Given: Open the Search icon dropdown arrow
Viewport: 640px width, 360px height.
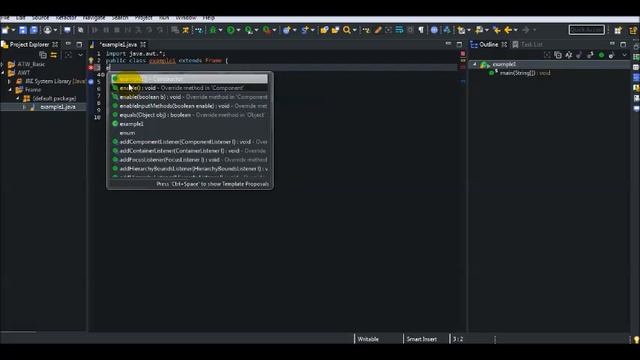Looking at the screenshot, I should (x=354, y=30).
